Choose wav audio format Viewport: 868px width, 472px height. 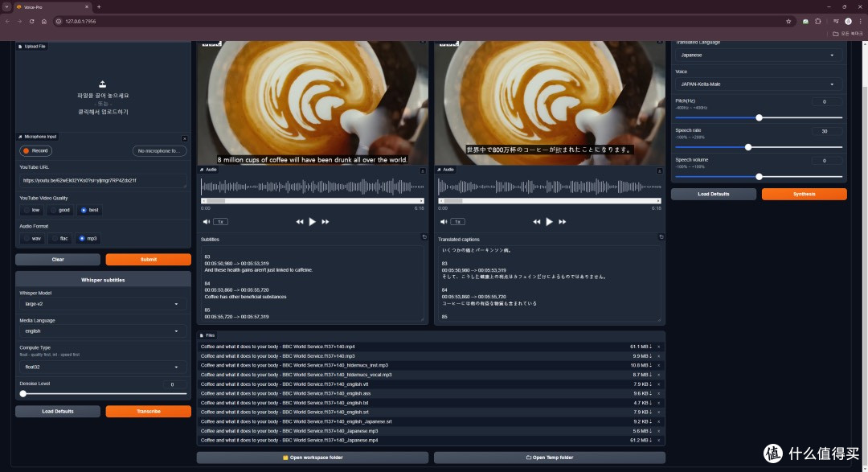point(31,238)
